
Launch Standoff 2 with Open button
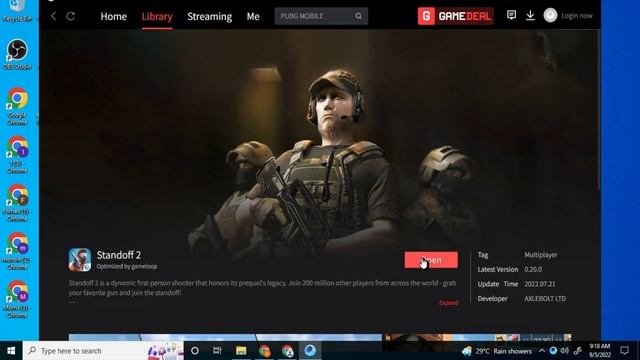pos(431,260)
